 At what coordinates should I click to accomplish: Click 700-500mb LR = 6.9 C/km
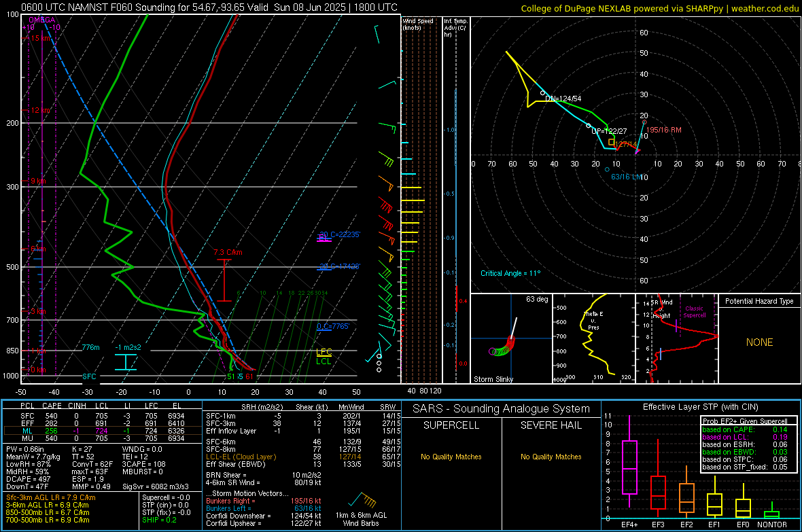click(x=48, y=520)
